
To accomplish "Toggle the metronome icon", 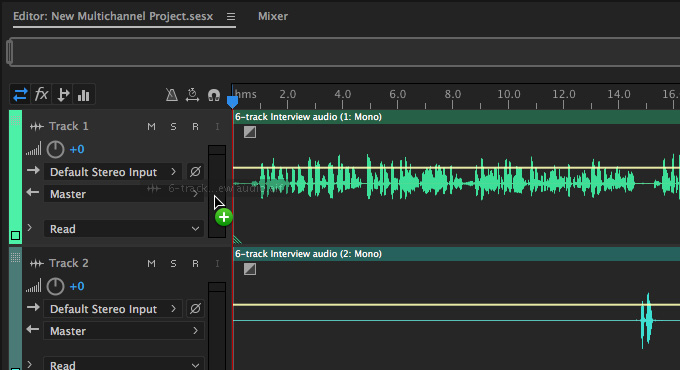I will [172, 95].
